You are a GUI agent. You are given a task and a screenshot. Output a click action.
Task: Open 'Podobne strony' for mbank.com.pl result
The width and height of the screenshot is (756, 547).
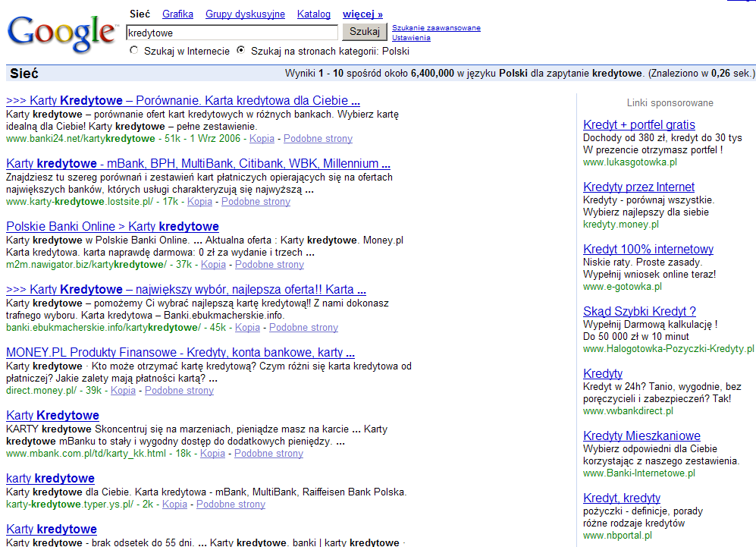pos(268,454)
